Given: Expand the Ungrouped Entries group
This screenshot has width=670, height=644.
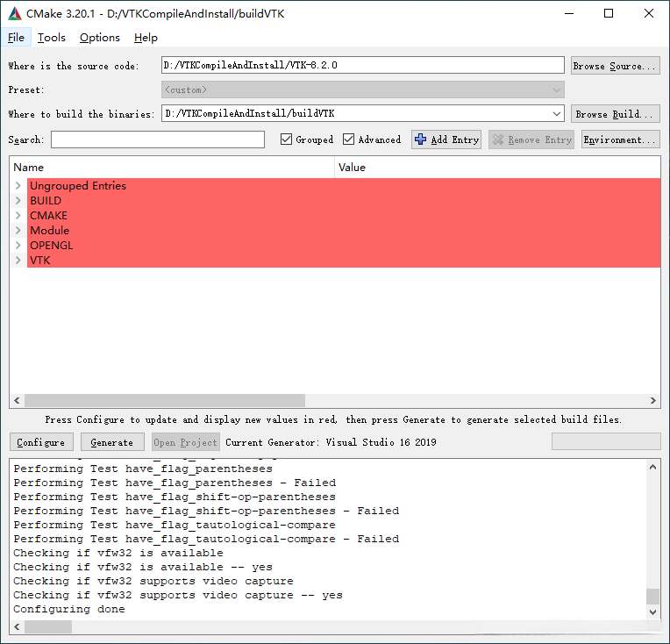Looking at the screenshot, I should click(18, 186).
